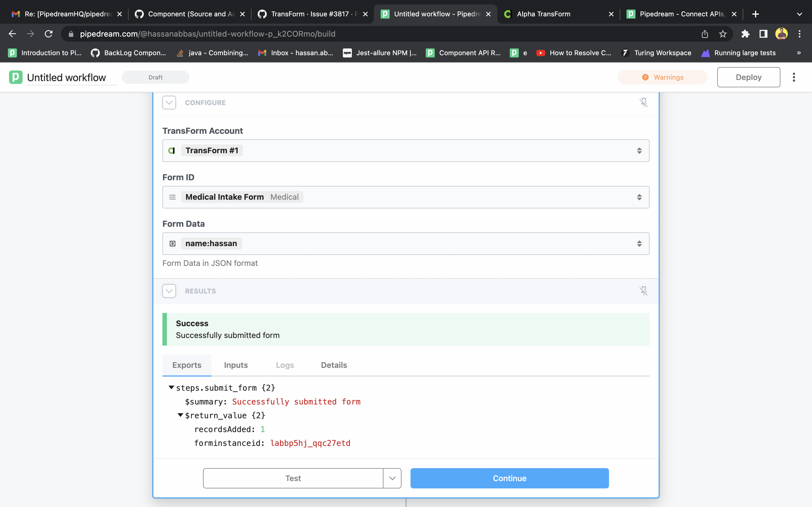812x507 pixels.
Task: Open the browser extensions puzzle icon
Action: click(745, 34)
